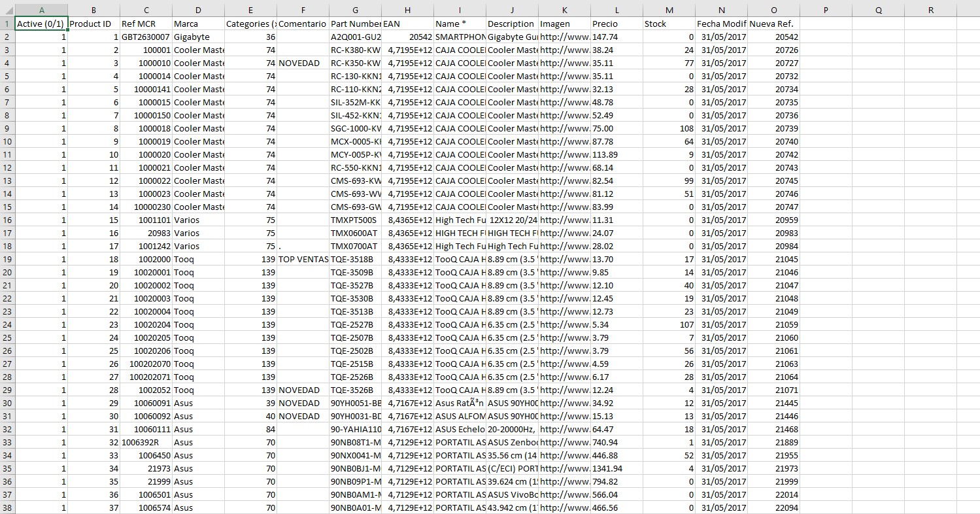Select Ref MCR cell 1006392R

pyautogui.click(x=146, y=442)
